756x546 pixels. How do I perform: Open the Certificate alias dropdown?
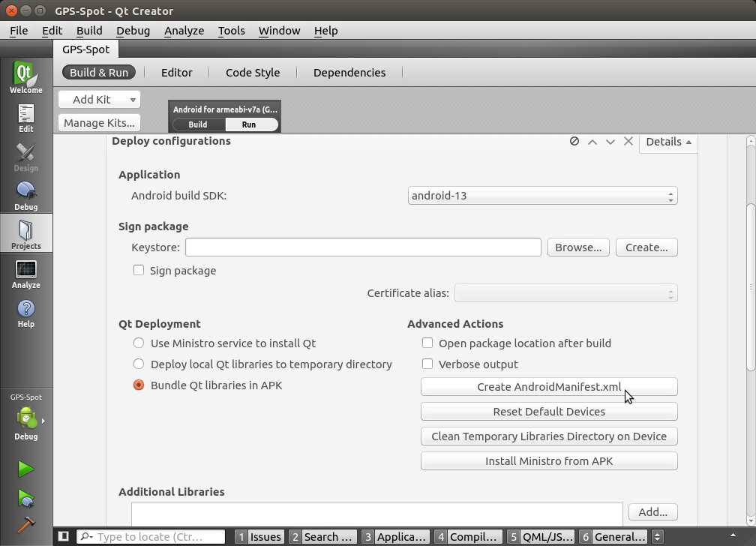click(565, 293)
